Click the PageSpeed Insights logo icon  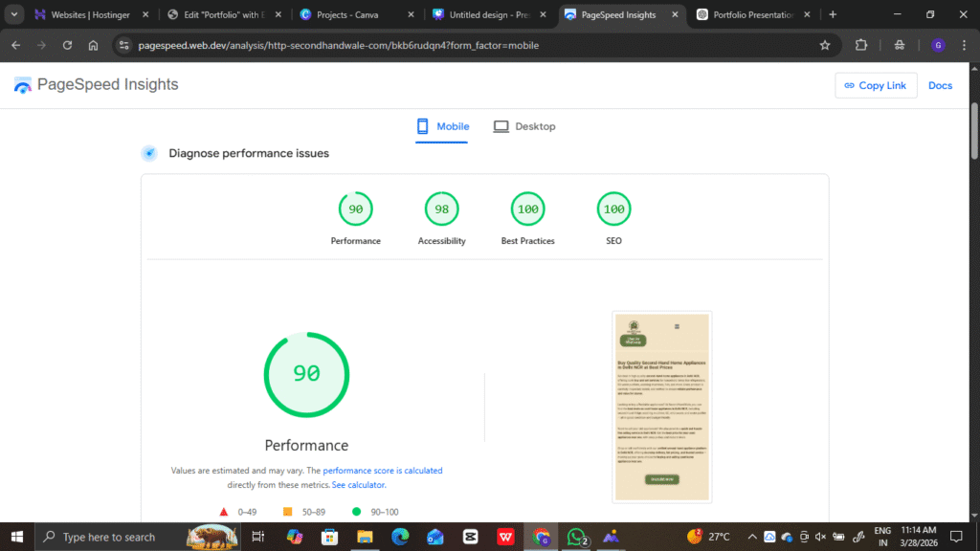(x=23, y=85)
